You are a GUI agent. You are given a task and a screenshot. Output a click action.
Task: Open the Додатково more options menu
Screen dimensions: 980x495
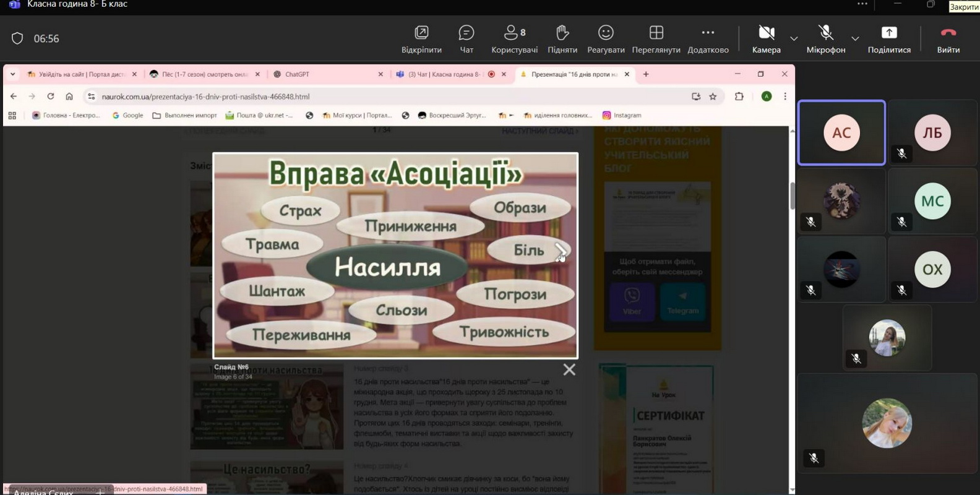pyautogui.click(x=708, y=39)
